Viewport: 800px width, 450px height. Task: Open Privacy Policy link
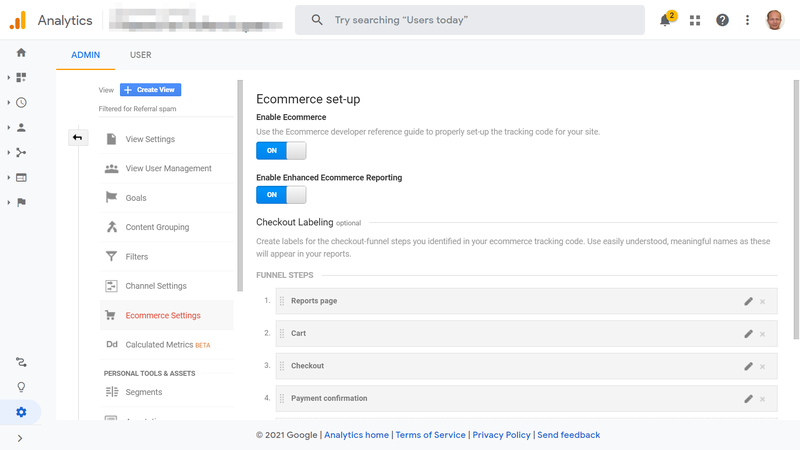click(502, 435)
